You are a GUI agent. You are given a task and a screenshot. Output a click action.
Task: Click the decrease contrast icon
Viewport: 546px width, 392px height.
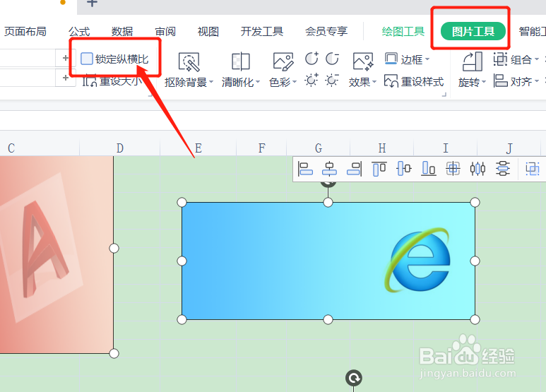pos(332,59)
